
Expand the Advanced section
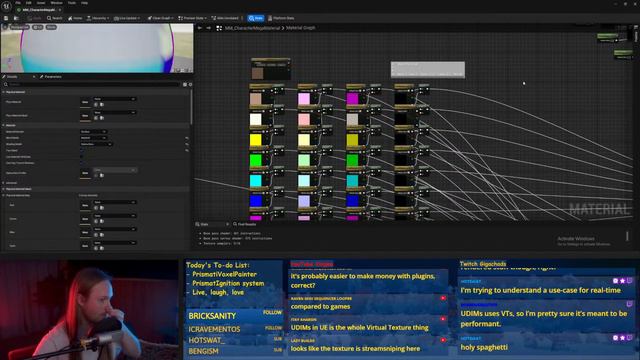pyautogui.click(x=4, y=183)
